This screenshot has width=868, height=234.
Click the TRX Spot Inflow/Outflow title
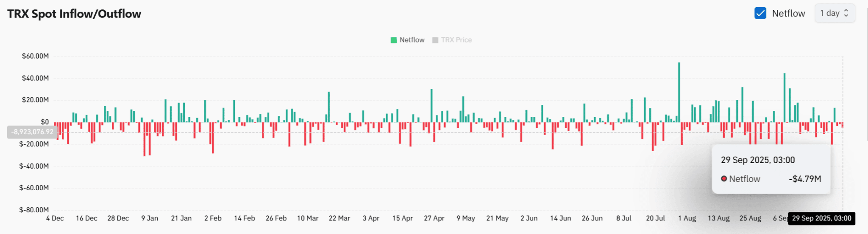tap(74, 14)
